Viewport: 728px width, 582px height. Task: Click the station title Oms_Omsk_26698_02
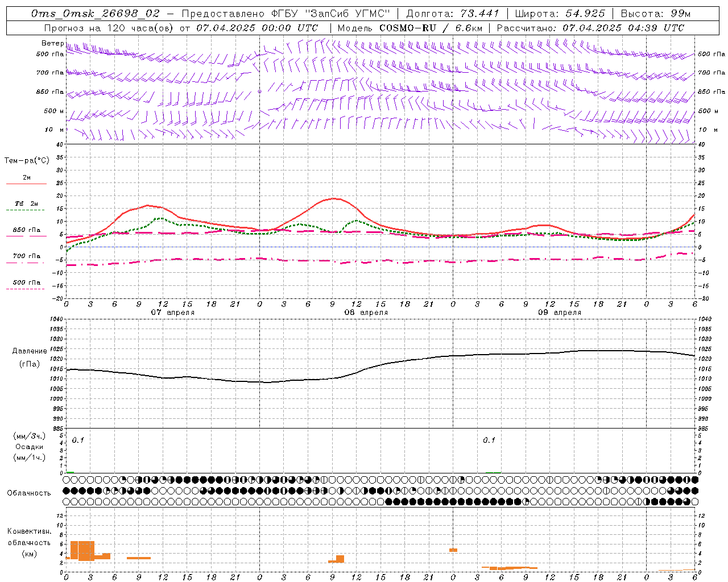tap(95, 13)
